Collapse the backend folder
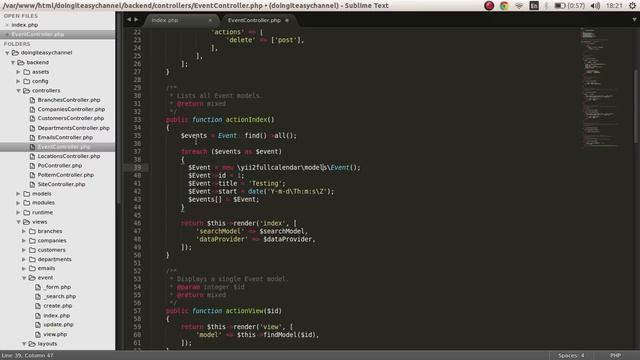Image resolution: width=640 pixels, height=360 pixels. tap(13, 62)
